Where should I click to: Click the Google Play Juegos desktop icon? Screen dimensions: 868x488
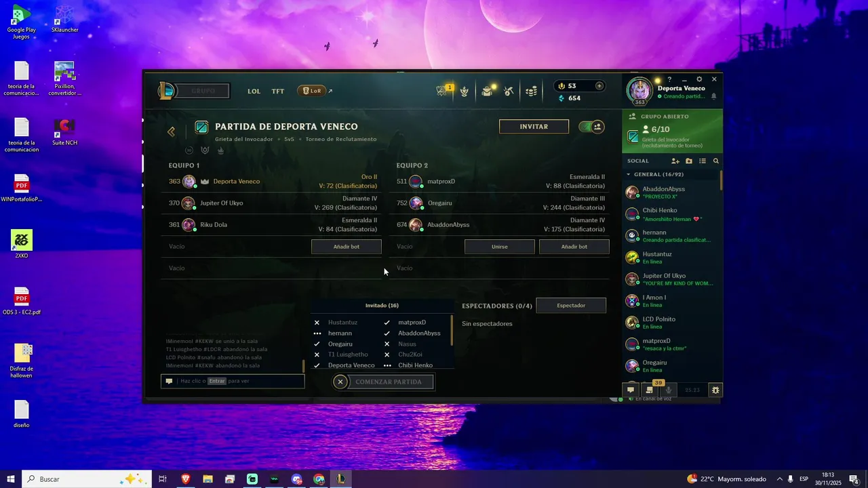tap(21, 22)
